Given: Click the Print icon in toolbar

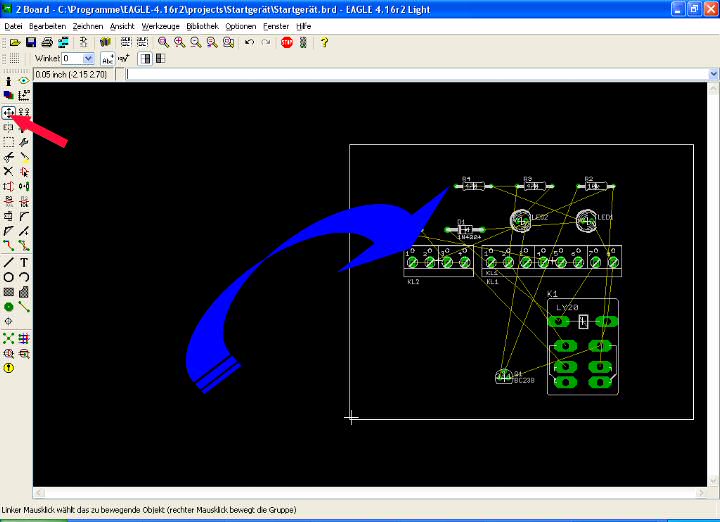Looking at the screenshot, I should click(47, 43).
